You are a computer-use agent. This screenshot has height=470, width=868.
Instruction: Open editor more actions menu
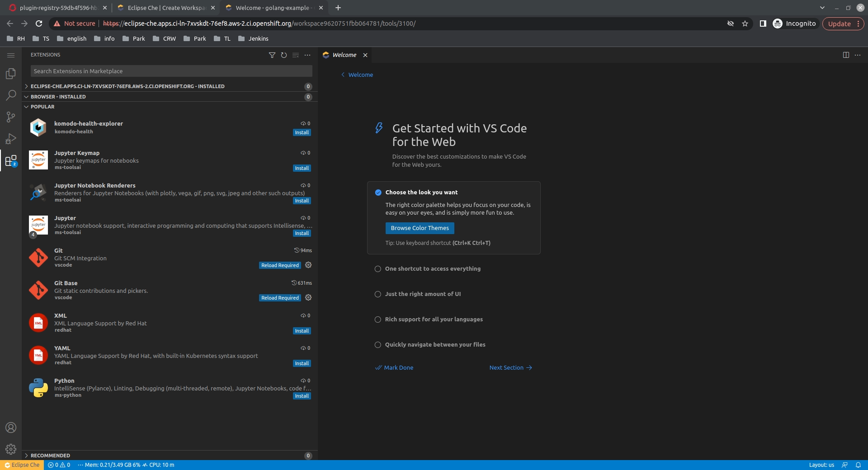click(858, 55)
